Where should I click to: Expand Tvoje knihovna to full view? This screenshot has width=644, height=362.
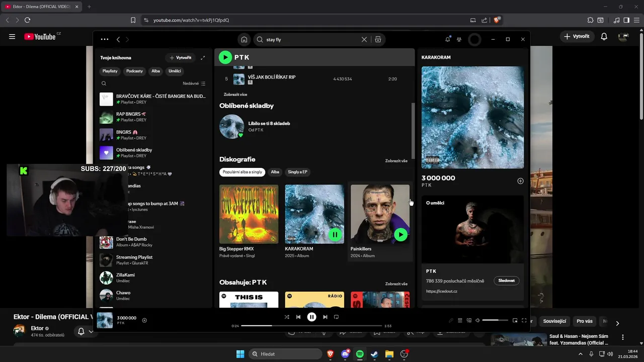pyautogui.click(x=203, y=58)
